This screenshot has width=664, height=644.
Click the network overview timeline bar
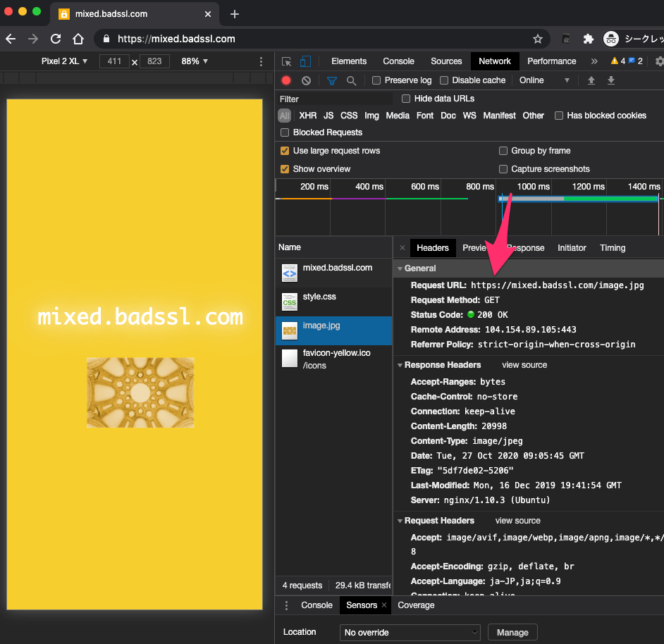[x=579, y=199]
